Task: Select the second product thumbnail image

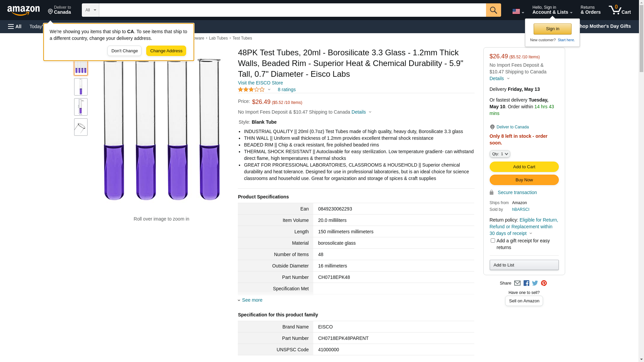Action: [x=81, y=87]
